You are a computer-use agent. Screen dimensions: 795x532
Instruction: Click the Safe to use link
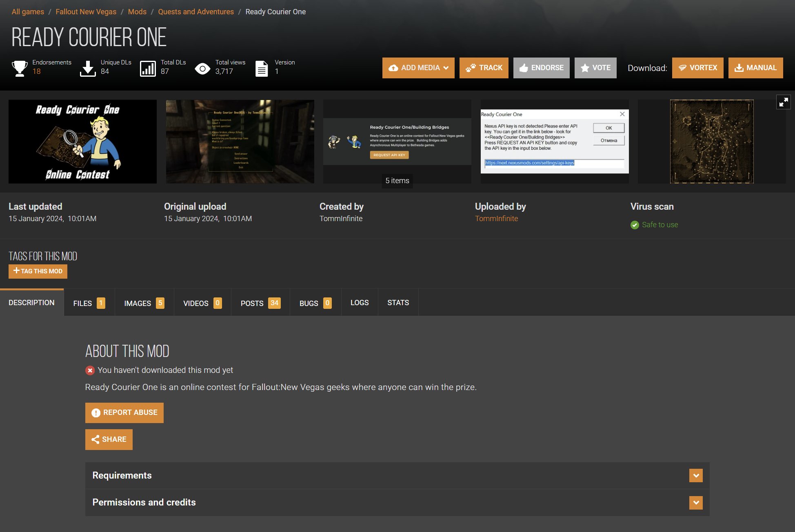[660, 225]
